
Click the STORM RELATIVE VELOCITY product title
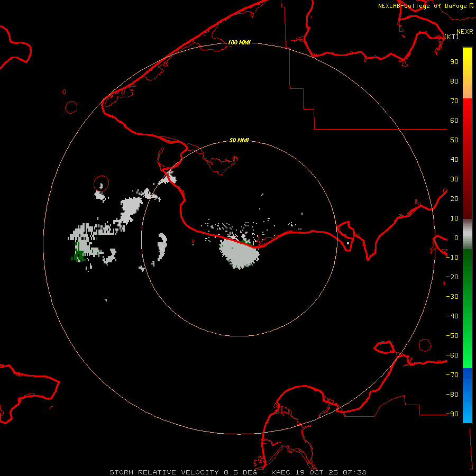(164, 472)
